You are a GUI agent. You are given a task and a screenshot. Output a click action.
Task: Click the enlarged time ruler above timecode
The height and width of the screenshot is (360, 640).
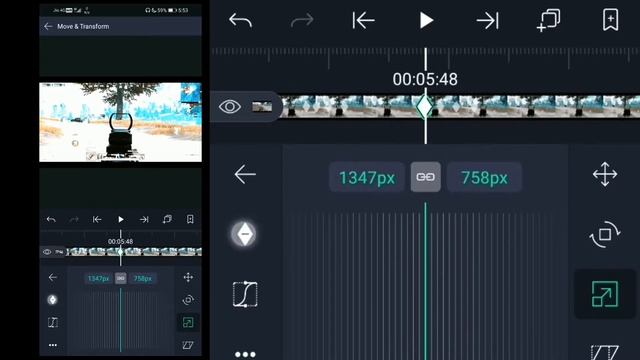point(425,58)
